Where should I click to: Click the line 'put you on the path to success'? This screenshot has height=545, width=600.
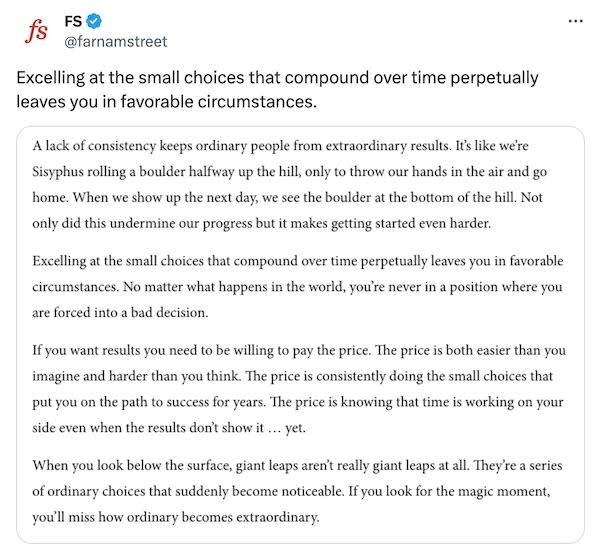[298, 402]
